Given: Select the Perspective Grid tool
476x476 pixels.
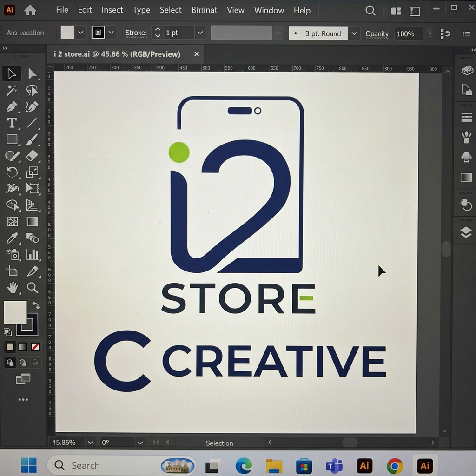Looking at the screenshot, I should tap(32, 205).
